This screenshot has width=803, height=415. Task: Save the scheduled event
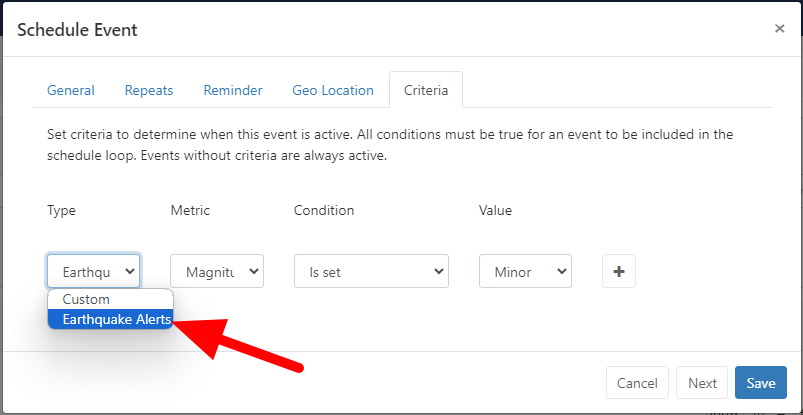pos(761,383)
